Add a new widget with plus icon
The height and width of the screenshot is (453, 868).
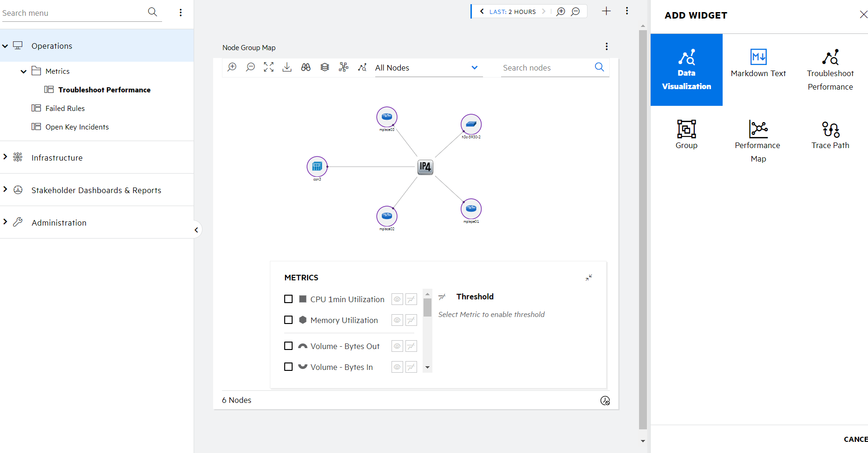[x=606, y=11]
